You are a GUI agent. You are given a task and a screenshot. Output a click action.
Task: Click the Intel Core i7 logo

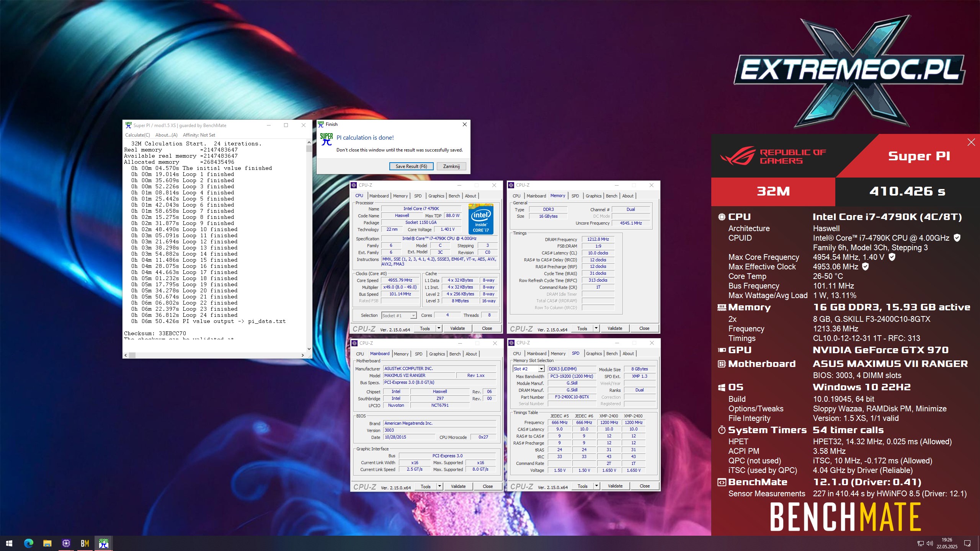coord(481,218)
